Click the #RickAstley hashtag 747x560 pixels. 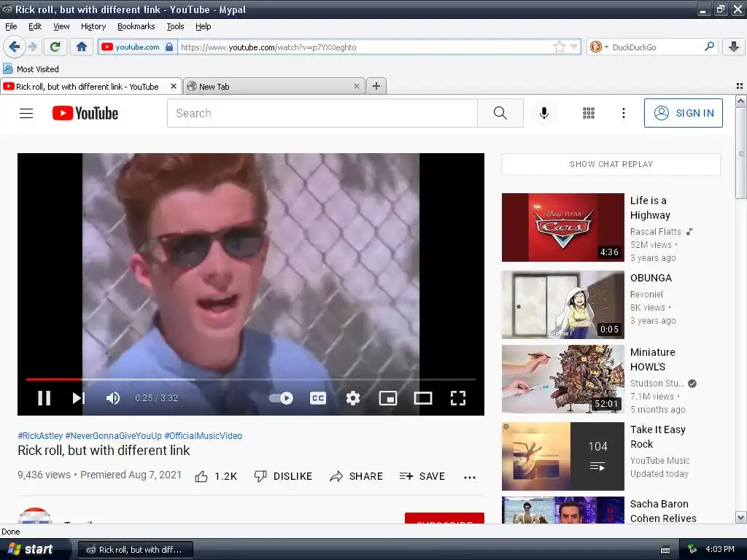40,436
